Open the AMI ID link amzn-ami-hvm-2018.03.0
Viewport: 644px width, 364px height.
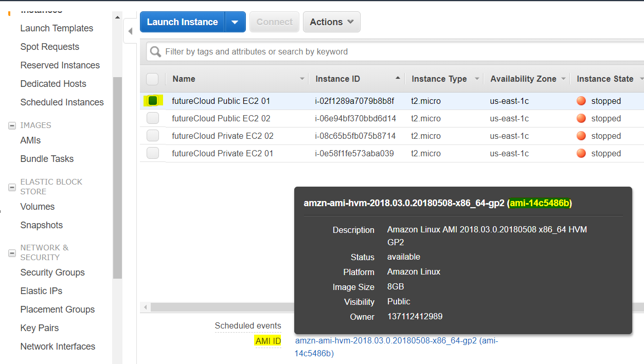click(397, 347)
